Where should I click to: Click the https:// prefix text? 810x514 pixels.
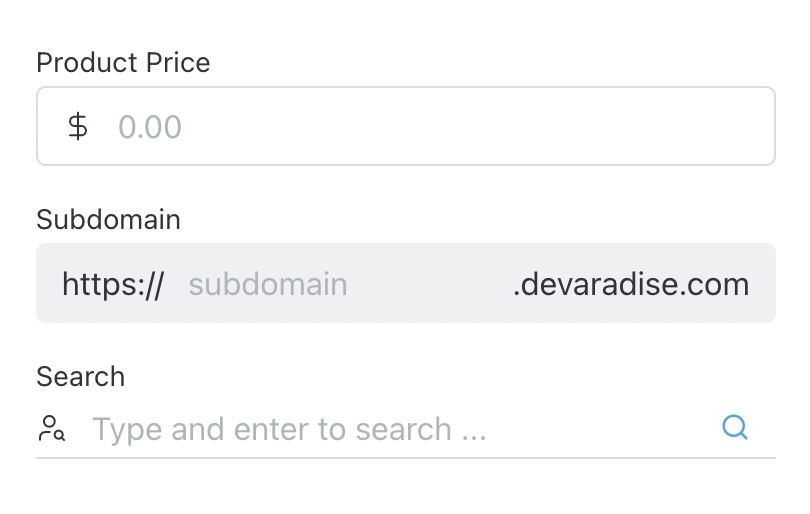point(113,284)
